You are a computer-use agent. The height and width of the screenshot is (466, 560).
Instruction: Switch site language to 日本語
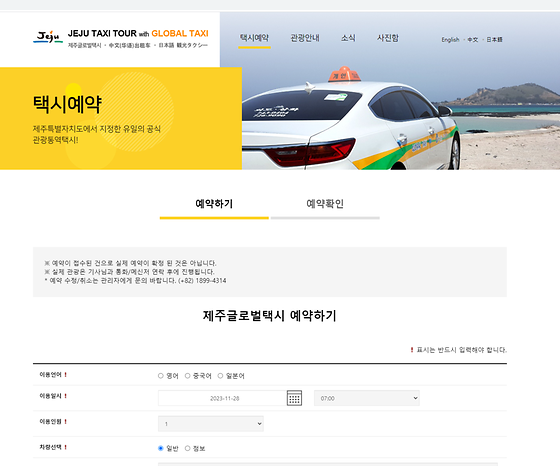click(495, 40)
